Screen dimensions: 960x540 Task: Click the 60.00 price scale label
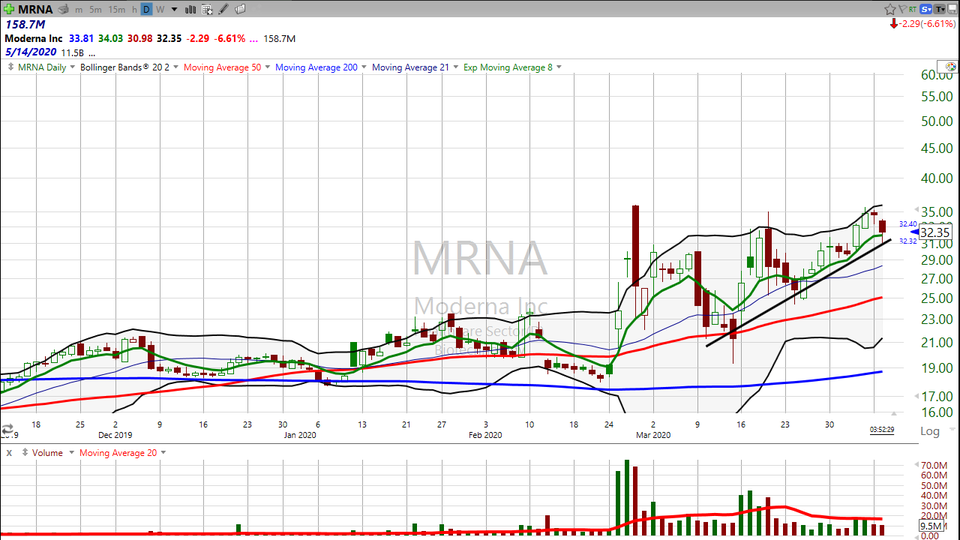point(937,75)
